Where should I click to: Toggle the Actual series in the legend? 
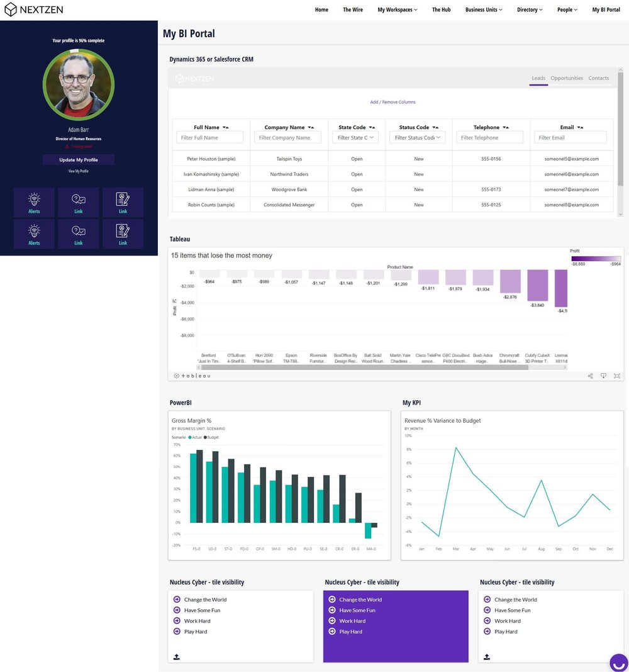(195, 437)
